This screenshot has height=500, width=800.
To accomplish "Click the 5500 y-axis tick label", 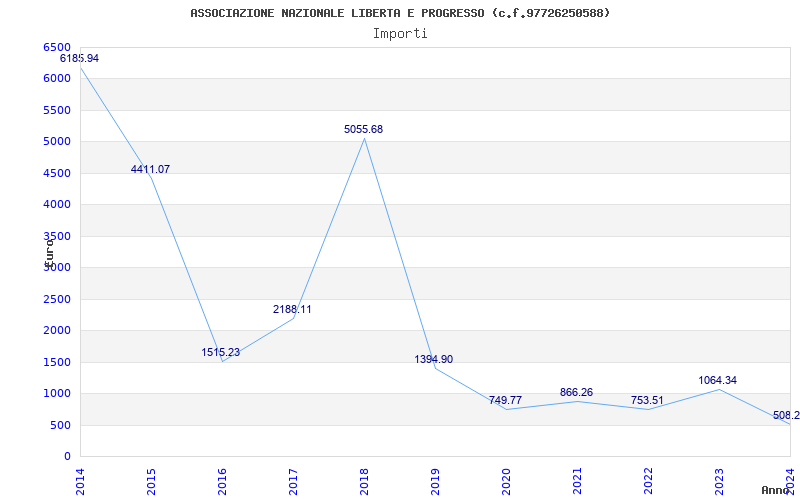I will point(57,110).
